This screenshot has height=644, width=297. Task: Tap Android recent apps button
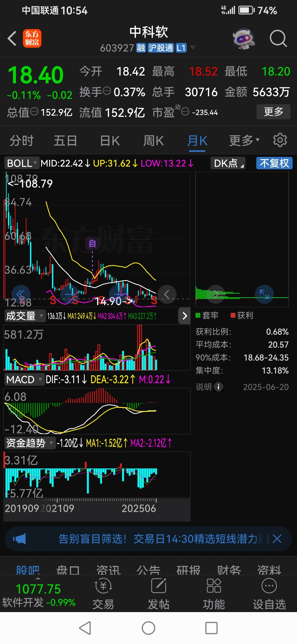tap(211, 628)
